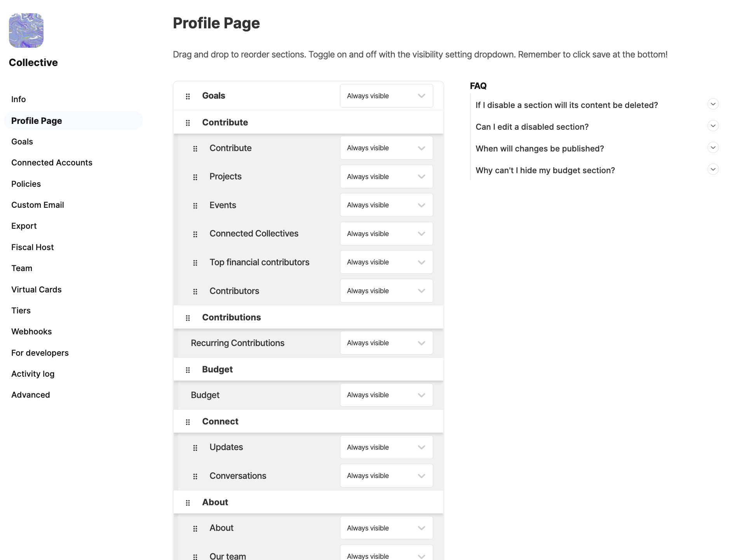Open visibility dropdown for Recurring Contributions
732x560 pixels.
click(x=386, y=343)
